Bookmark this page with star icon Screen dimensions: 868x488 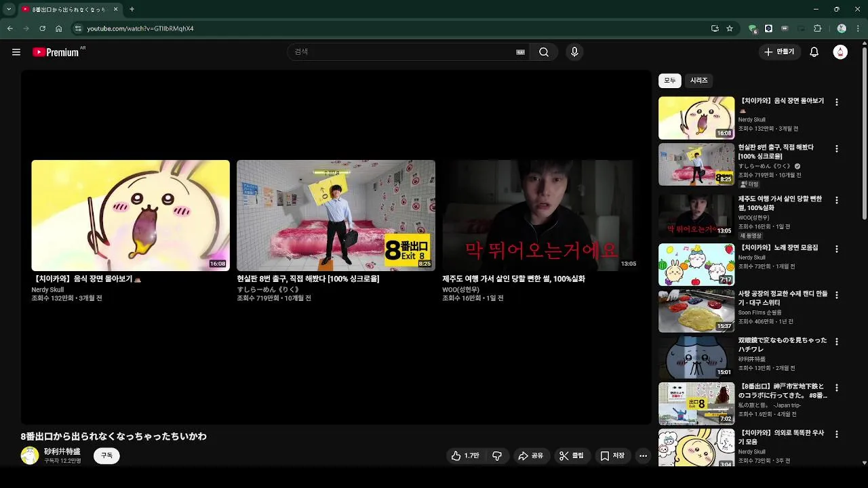[x=730, y=28]
